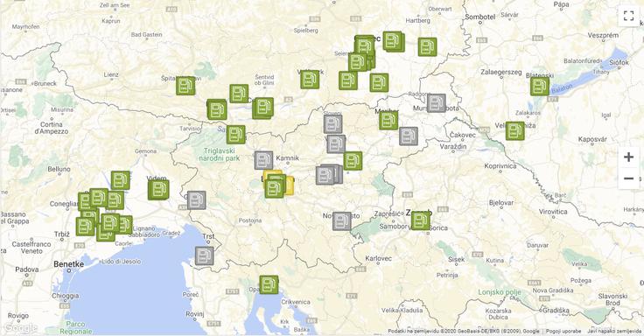Click the Google logo
The image size is (644, 336).
[x=20, y=328]
